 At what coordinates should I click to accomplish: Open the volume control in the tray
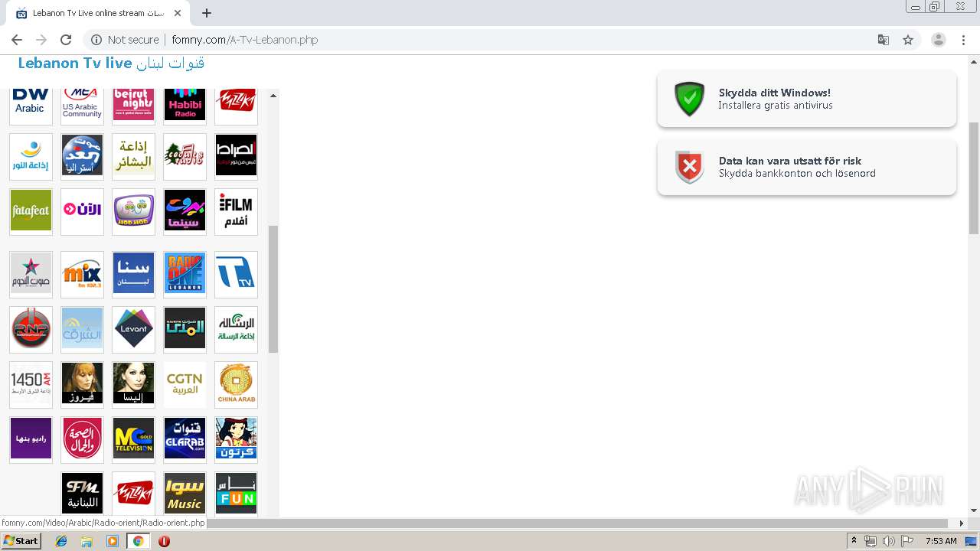point(889,541)
